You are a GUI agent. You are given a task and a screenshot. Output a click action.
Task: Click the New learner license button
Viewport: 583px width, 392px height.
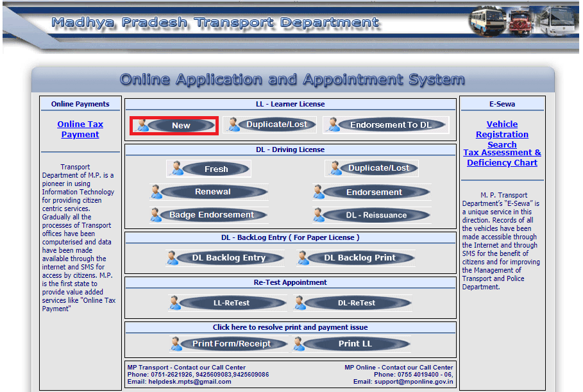(174, 125)
